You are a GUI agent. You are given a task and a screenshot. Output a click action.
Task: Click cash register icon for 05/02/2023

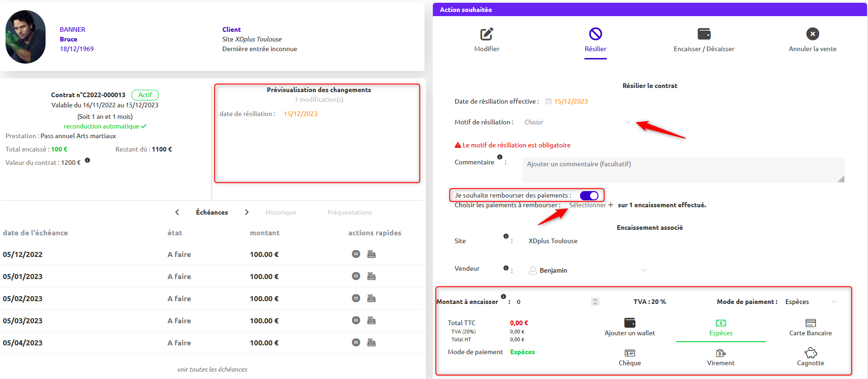click(x=371, y=298)
